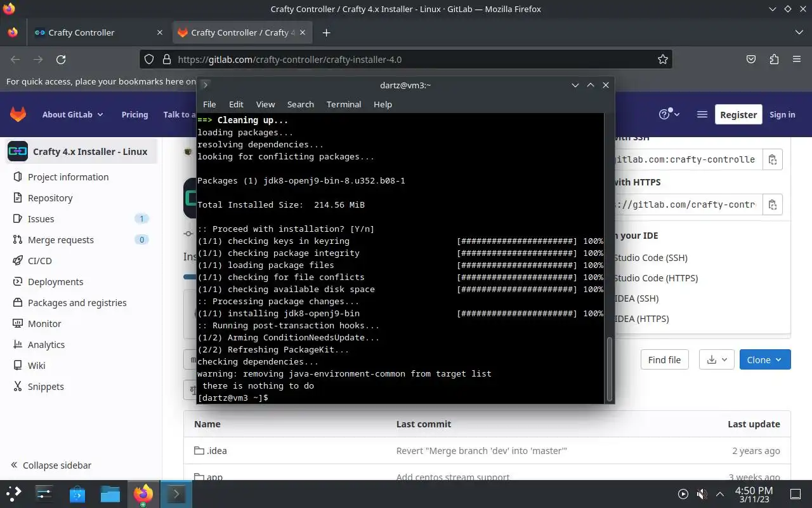Open the Firefox hamburger application menu
The image size is (812, 508).
click(797, 59)
